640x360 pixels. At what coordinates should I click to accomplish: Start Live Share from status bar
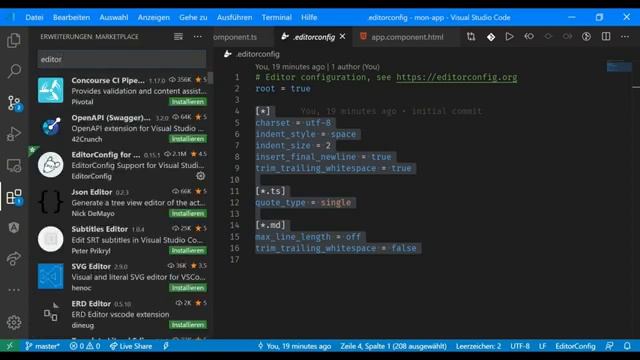coord(131,346)
